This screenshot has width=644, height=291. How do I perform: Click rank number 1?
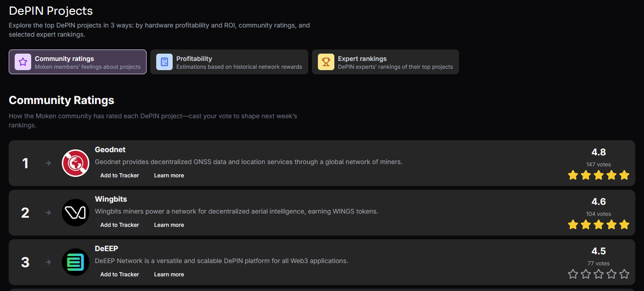[25, 164]
